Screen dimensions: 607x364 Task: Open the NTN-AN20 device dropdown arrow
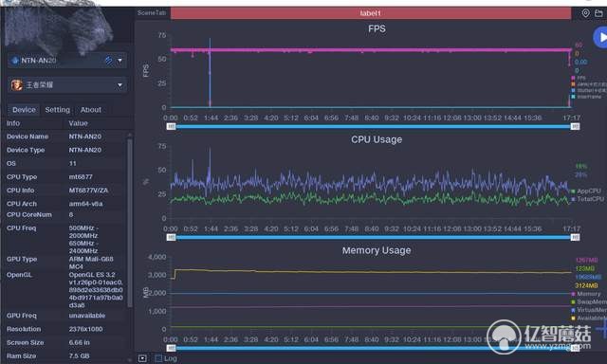[x=120, y=61]
